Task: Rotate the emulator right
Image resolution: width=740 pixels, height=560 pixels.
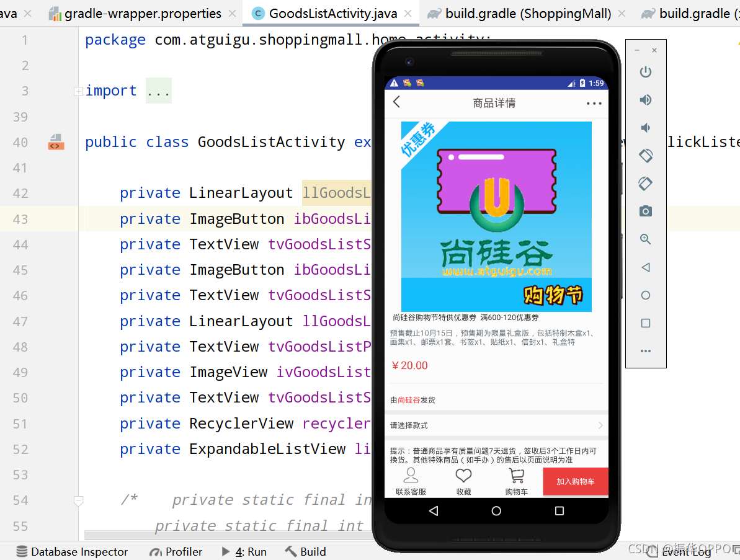Action: (646, 184)
